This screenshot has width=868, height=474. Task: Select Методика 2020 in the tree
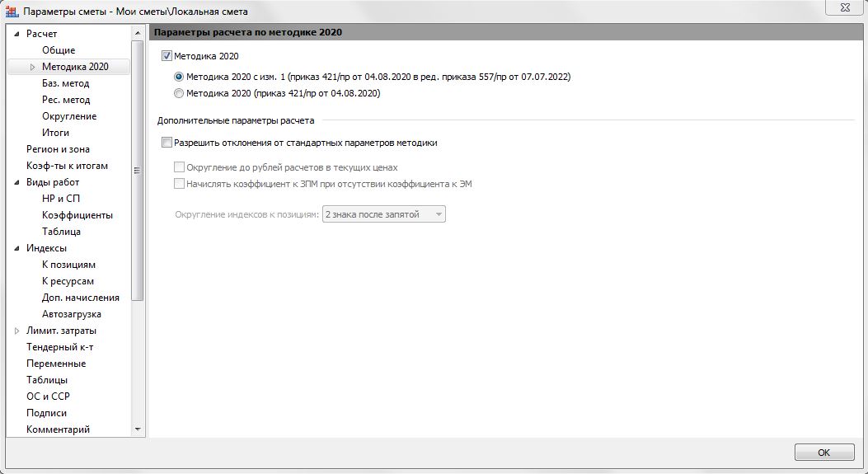pyautogui.click(x=75, y=67)
